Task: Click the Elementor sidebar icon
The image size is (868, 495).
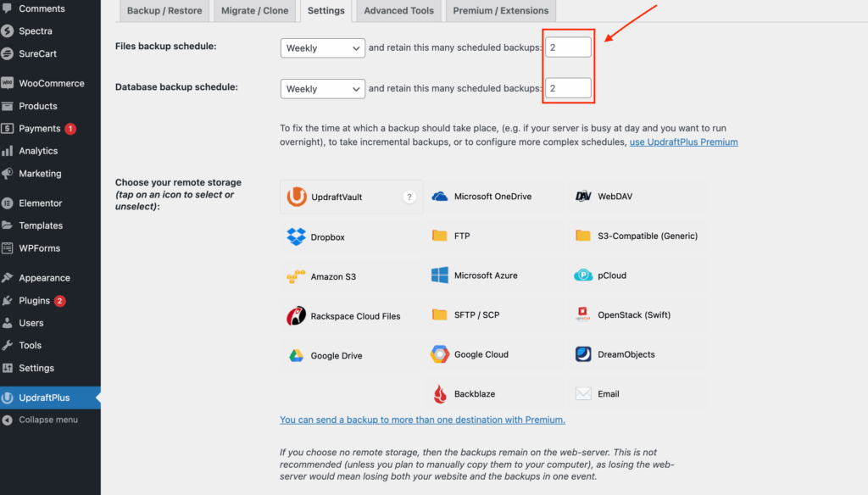Action: pos(7,203)
